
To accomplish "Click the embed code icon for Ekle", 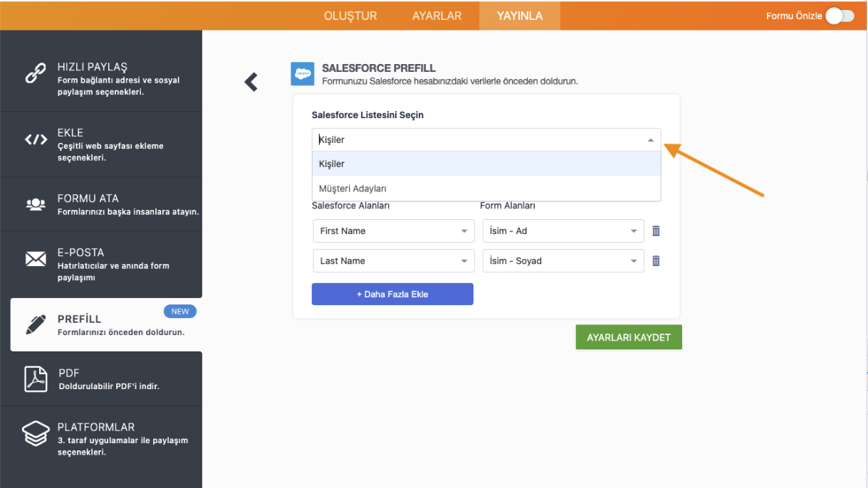I will (x=36, y=139).
